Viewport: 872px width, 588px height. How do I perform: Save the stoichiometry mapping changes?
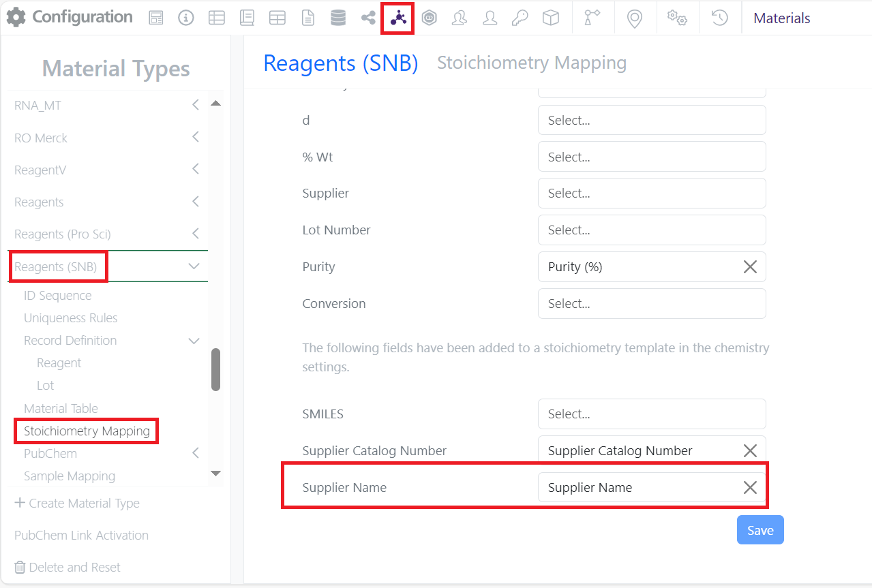coord(760,529)
